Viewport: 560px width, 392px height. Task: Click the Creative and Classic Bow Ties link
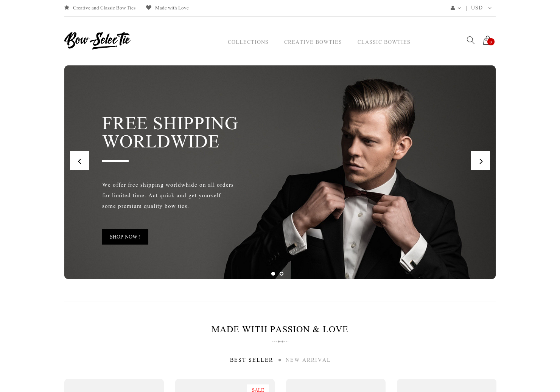pos(104,8)
